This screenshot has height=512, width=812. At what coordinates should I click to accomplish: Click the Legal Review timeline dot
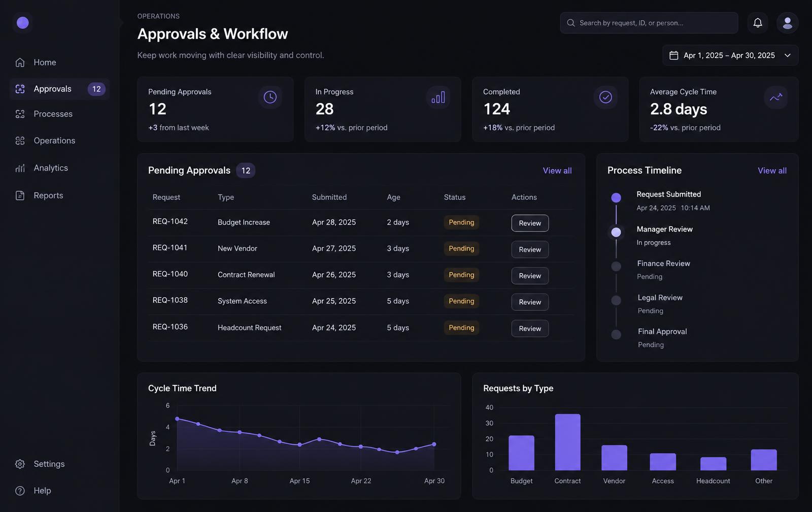[616, 300]
